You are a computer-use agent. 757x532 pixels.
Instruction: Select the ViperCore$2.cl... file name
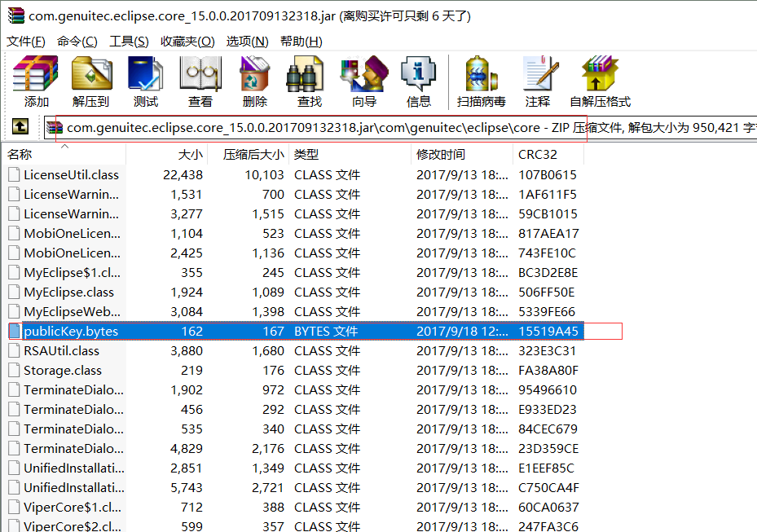point(73,526)
